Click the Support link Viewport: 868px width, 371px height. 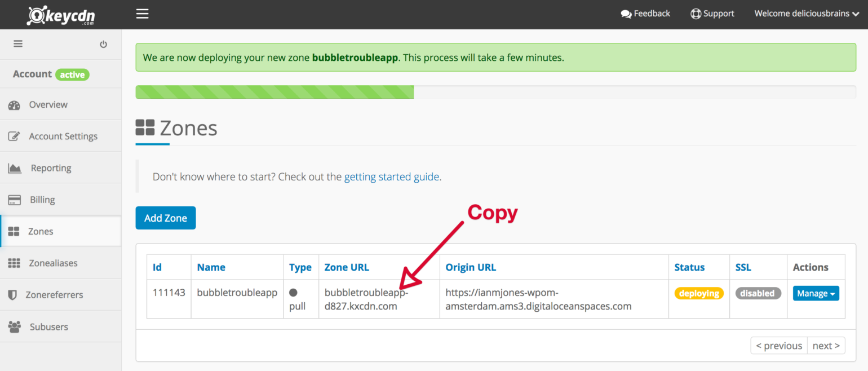tap(712, 14)
